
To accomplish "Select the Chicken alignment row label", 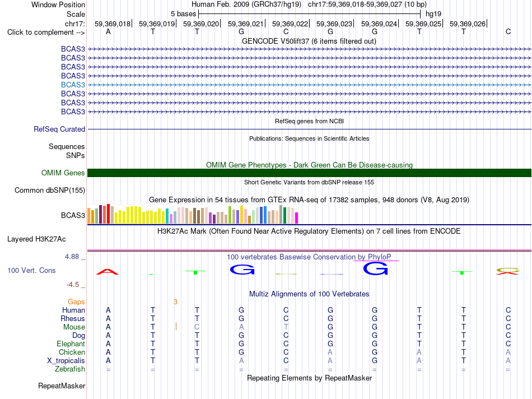I will (x=72, y=352).
